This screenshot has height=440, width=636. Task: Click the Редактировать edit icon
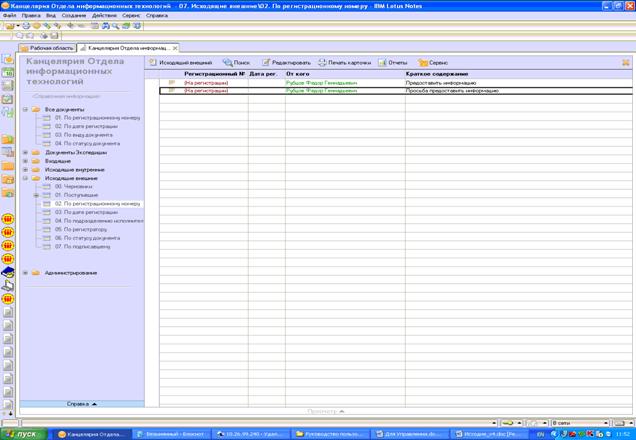point(266,62)
